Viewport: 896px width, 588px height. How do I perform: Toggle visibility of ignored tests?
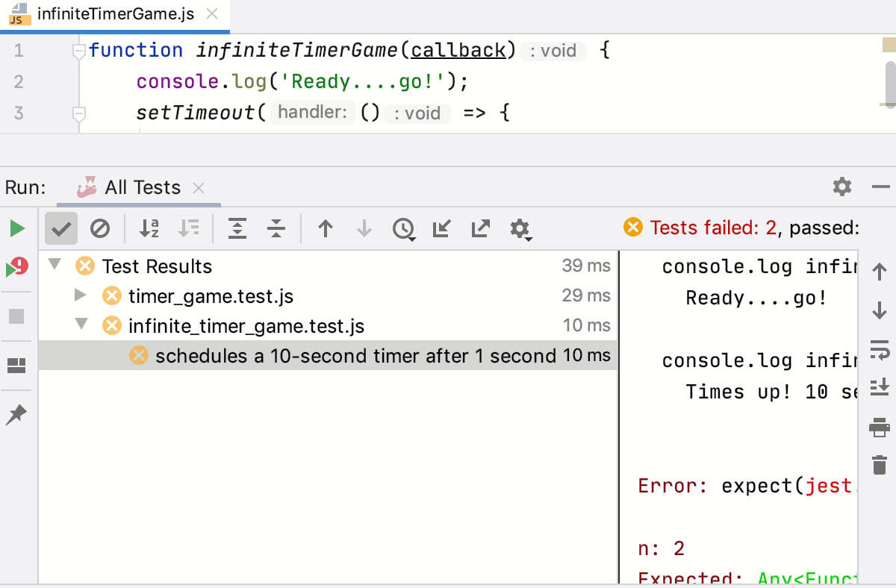pyautogui.click(x=101, y=229)
